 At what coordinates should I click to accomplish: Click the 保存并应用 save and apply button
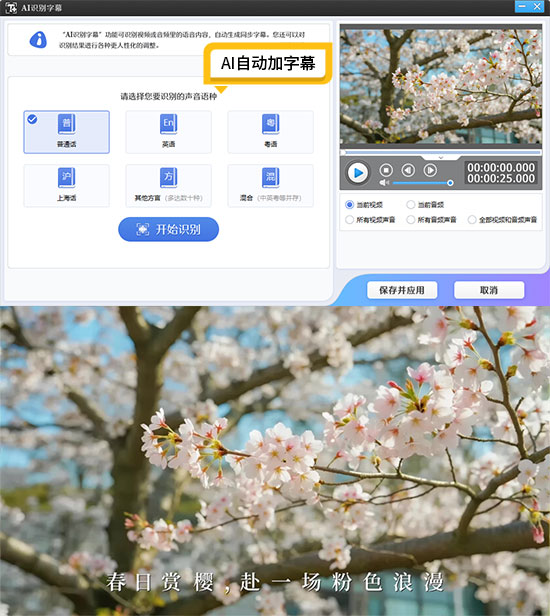pyautogui.click(x=402, y=290)
